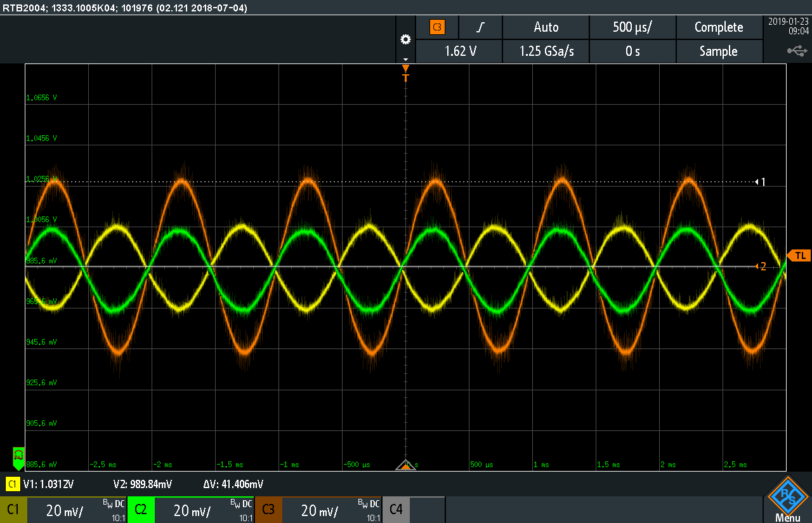This screenshot has height=523, width=812.
Task: Change the rising-edge trigger slope icon
Action: [x=481, y=27]
